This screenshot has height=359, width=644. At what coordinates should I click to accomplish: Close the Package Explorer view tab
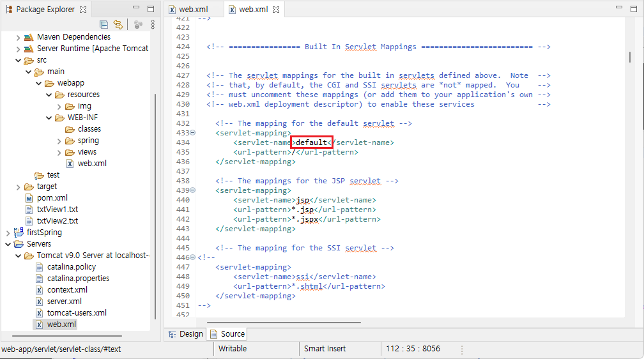(x=83, y=10)
